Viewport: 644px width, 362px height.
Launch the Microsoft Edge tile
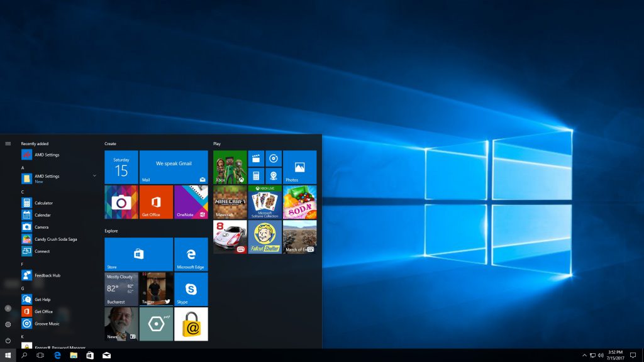click(x=191, y=254)
